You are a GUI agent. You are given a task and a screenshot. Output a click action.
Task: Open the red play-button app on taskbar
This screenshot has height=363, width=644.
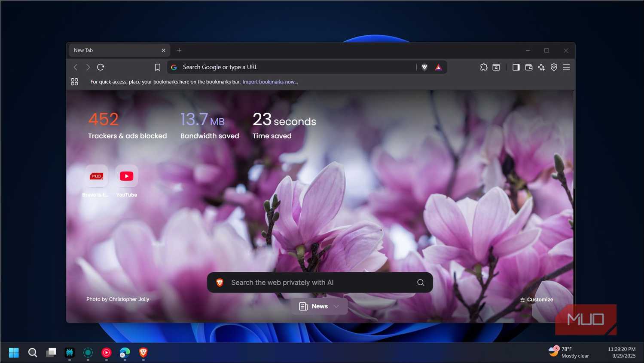(x=107, y=353)
